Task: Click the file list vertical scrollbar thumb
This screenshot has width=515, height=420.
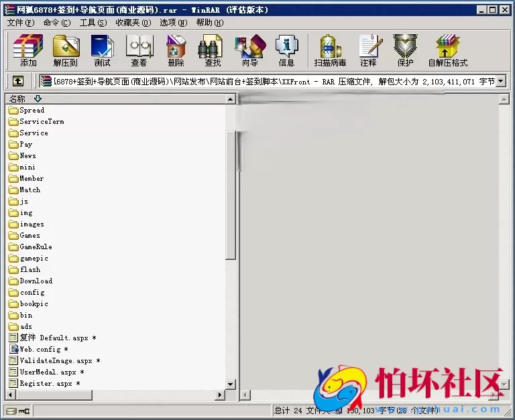Action: pos(231,195)
